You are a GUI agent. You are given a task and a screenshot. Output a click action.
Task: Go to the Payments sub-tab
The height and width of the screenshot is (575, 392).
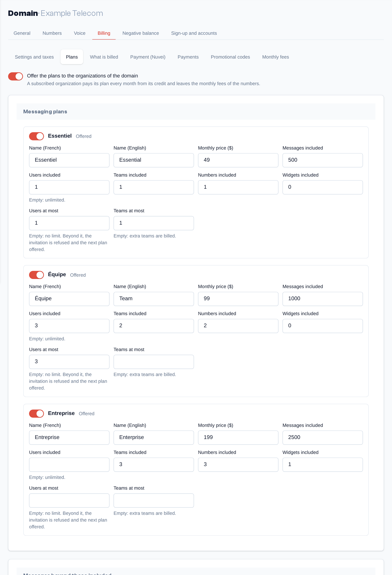[x=188, y=57]
